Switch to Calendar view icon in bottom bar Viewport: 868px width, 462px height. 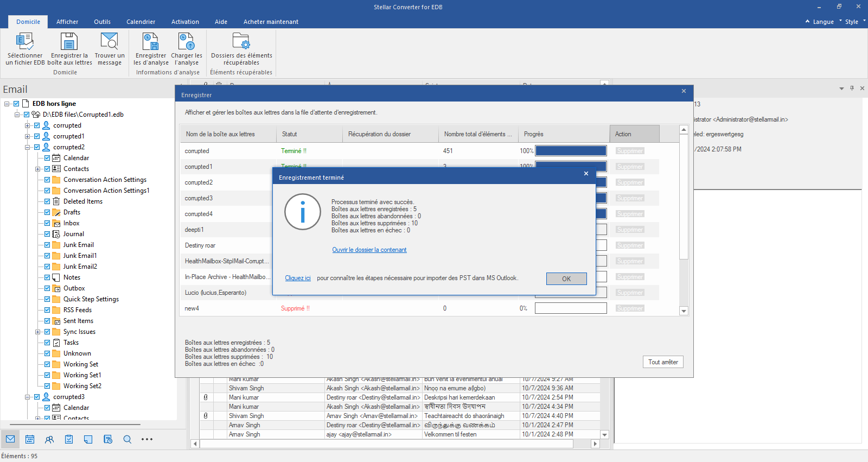[x=30, y=439]
